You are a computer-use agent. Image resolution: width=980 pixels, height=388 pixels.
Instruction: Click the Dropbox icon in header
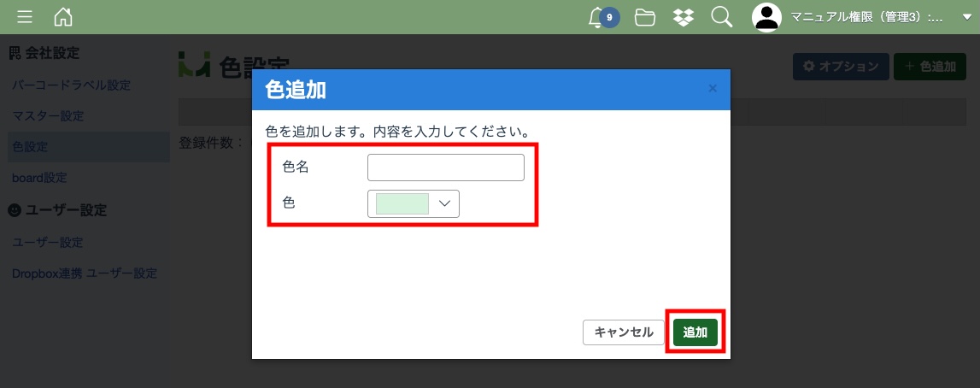(x=684, y=17)
